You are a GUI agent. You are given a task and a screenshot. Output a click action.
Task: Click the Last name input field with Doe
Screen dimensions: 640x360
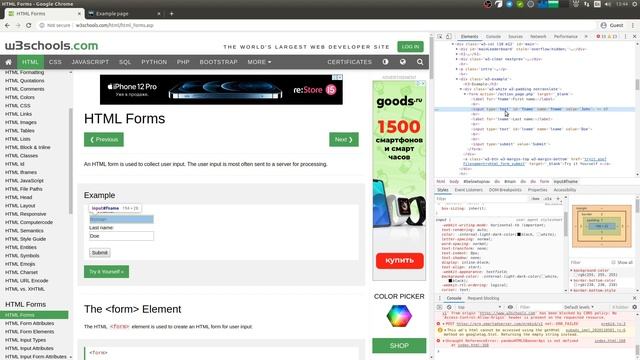pos(121,236)
